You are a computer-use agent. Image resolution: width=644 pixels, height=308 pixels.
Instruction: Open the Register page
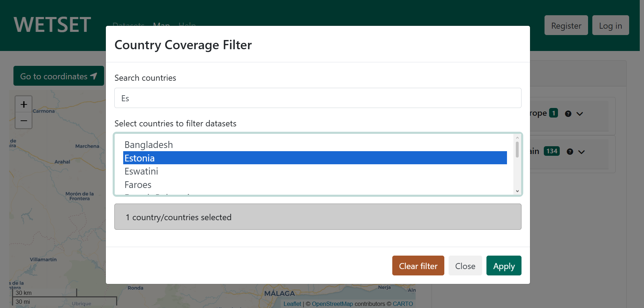tap(566, 25)
